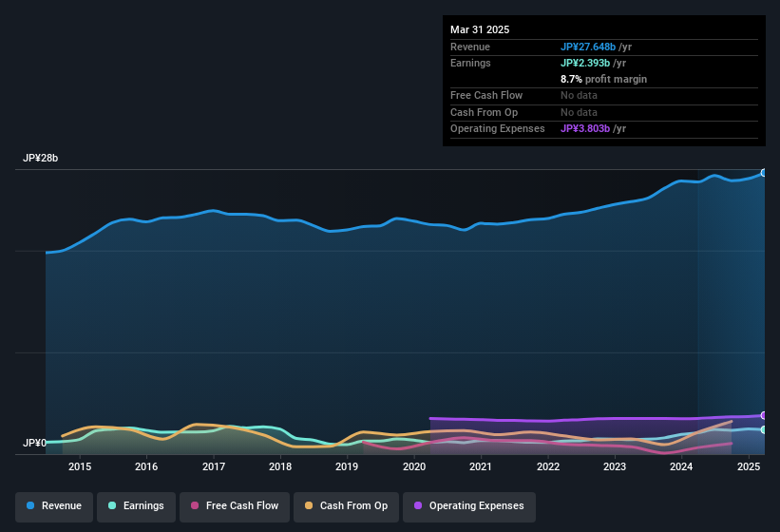
Task: Click the blue Revenue legend dot
Action: tap(30, 505)
